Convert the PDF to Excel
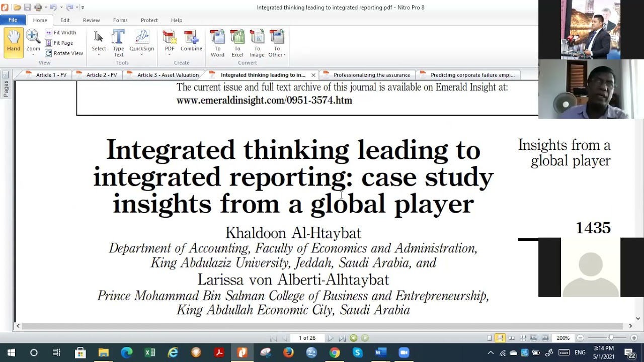644x362 pixels. click(237, 43)
